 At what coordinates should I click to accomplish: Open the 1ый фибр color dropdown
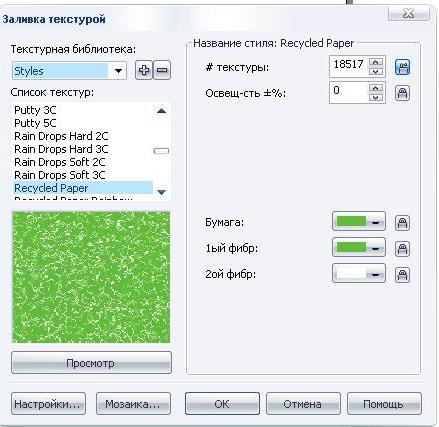[x=359, y=247]
